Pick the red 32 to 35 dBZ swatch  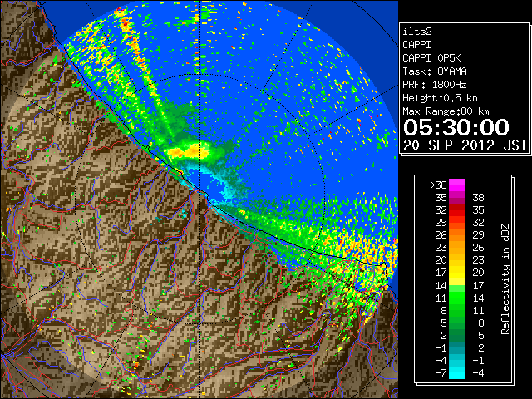click(x=457, y=210)
